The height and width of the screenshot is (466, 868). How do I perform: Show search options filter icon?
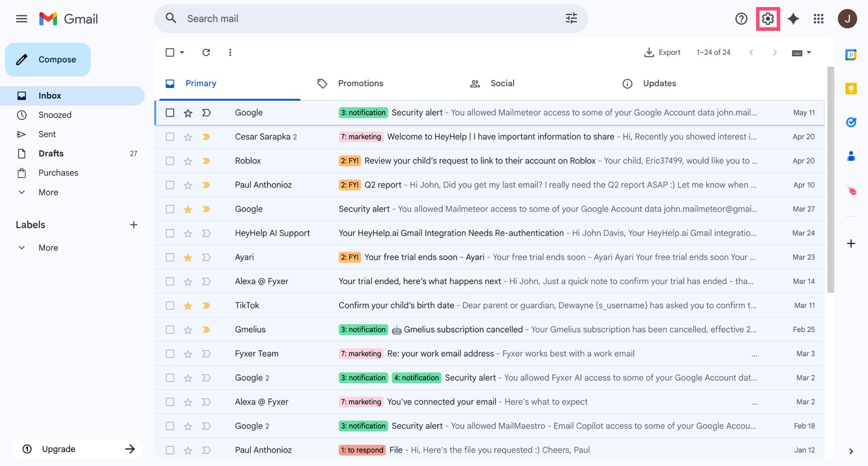571,18
